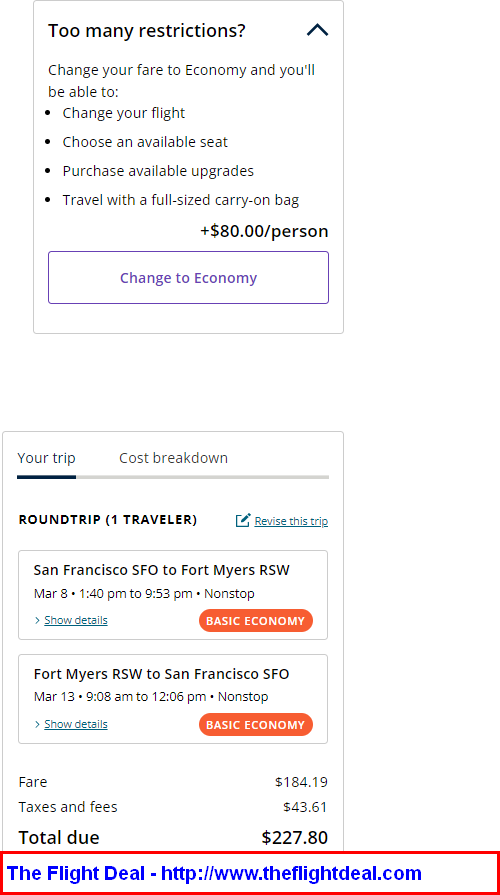Click the pencil edit icon beside Revise
Screen dimensions: 500x895
243,520
